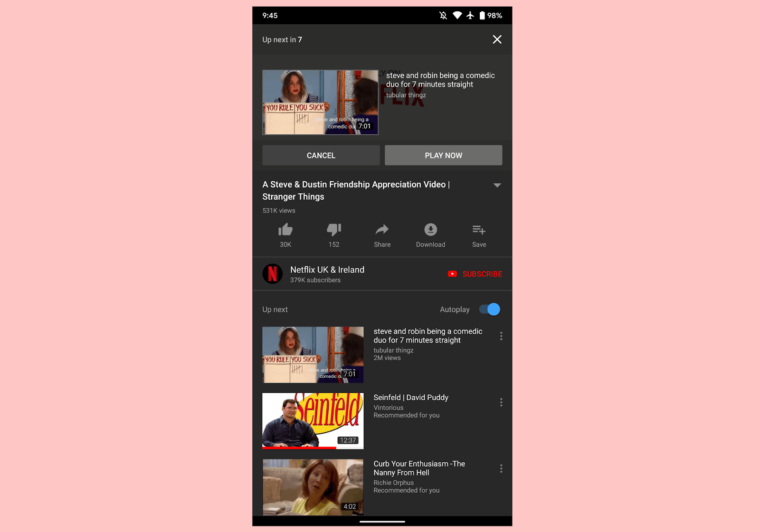Tap the PLAY NOW button

pyautogui.click(x=443, y=155)
